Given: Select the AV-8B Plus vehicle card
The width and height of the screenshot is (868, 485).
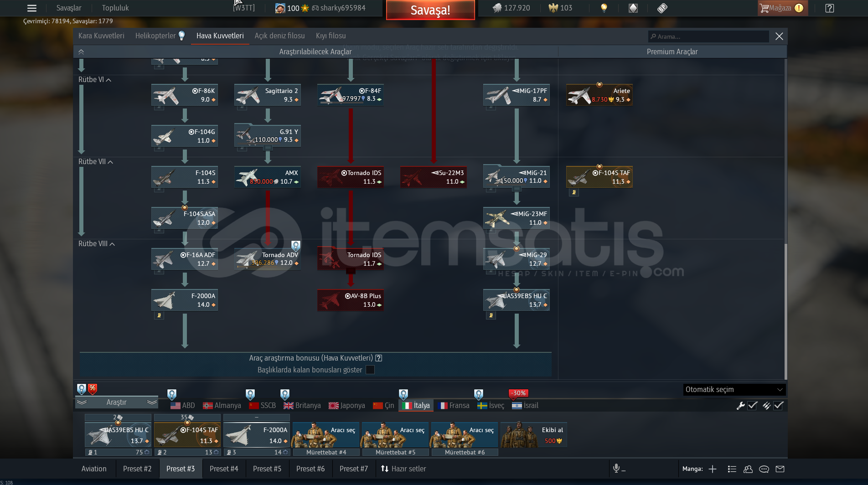Looking at the screenshot, I should [350, 300].
